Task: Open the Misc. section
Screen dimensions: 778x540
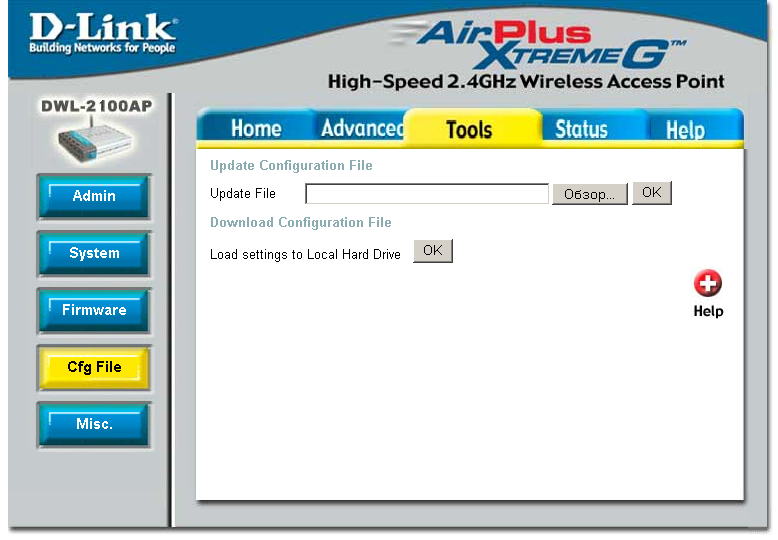Action: (x=94, y=424)
